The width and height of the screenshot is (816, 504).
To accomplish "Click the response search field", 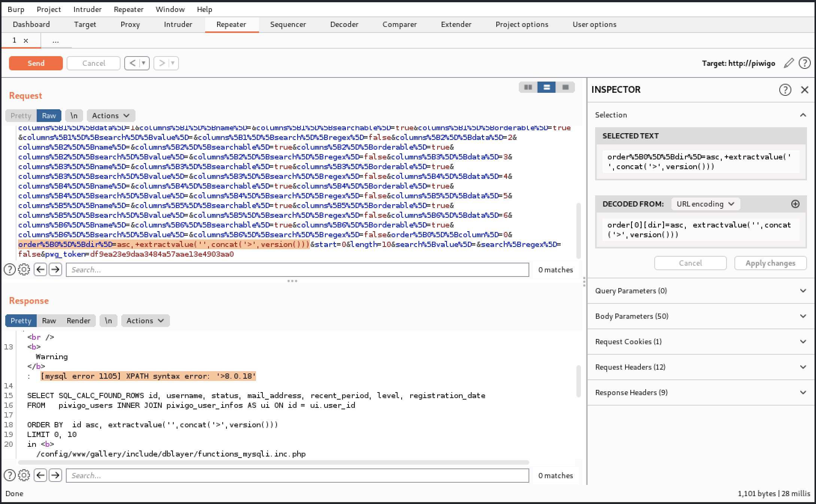I will [x=298, y=476].
